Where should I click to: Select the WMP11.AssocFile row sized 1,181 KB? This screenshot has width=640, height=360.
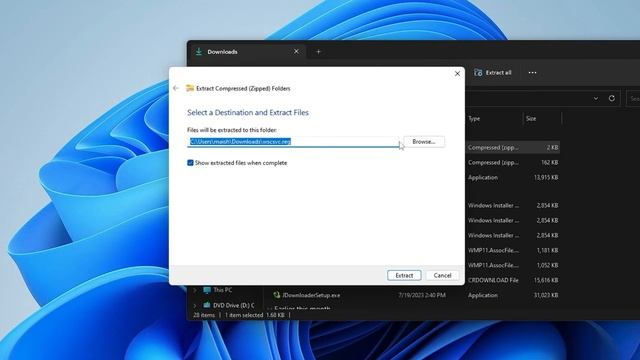513,250
